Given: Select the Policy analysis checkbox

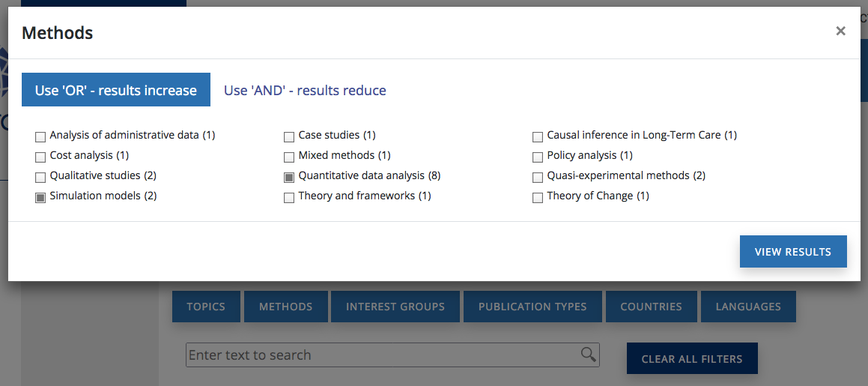Looking at the screenshot, I should click(538, 157).
